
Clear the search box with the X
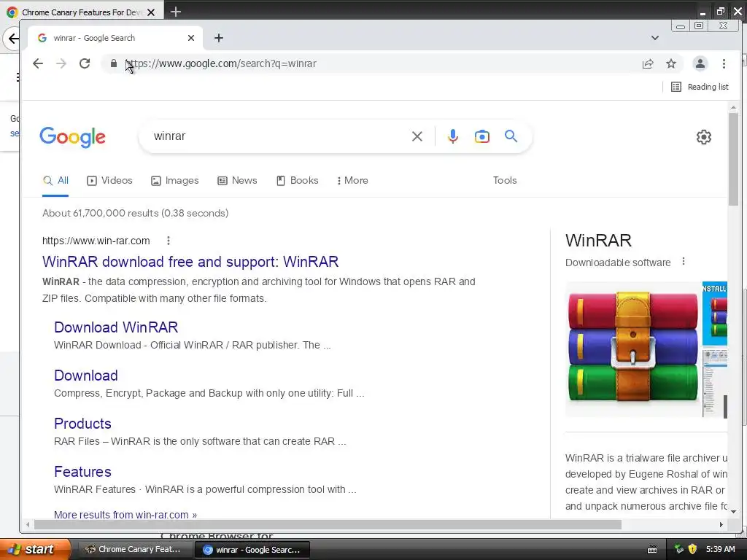click(417, 136)
